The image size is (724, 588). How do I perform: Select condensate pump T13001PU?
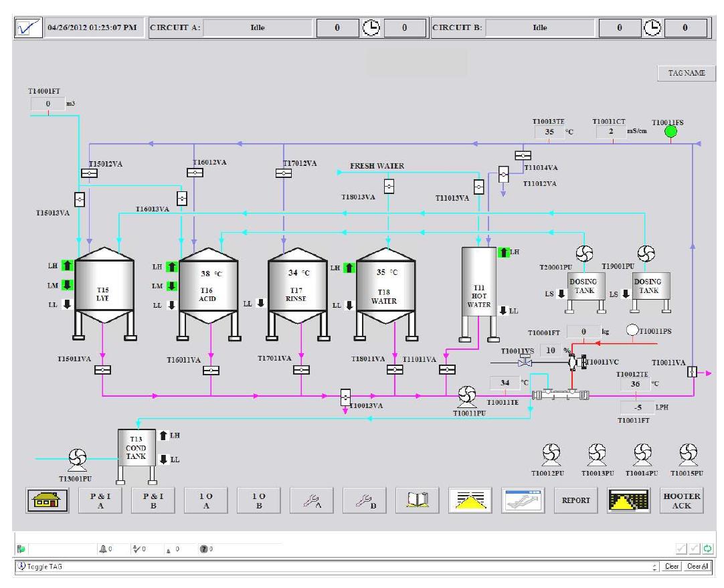[x=78, y=460]
